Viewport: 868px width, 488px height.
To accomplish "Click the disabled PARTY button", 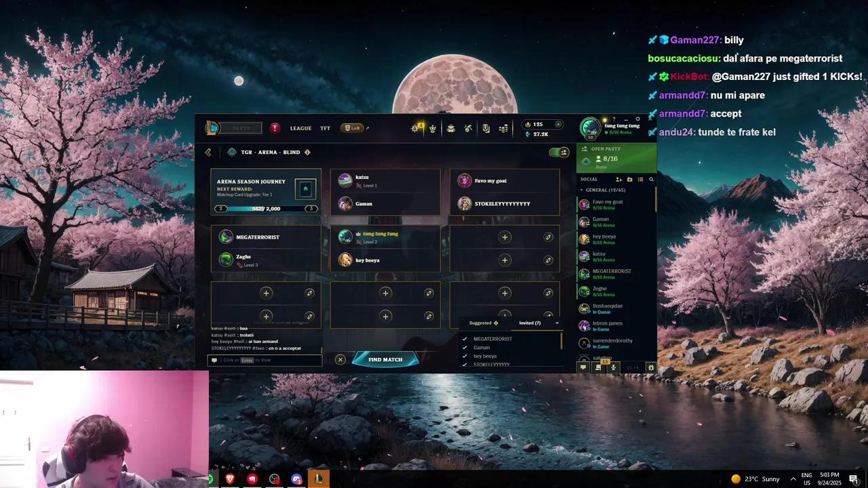I will tap(241, 128).
